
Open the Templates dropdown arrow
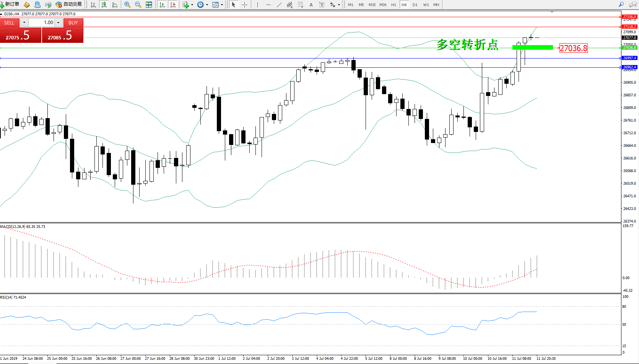(222, 5)
